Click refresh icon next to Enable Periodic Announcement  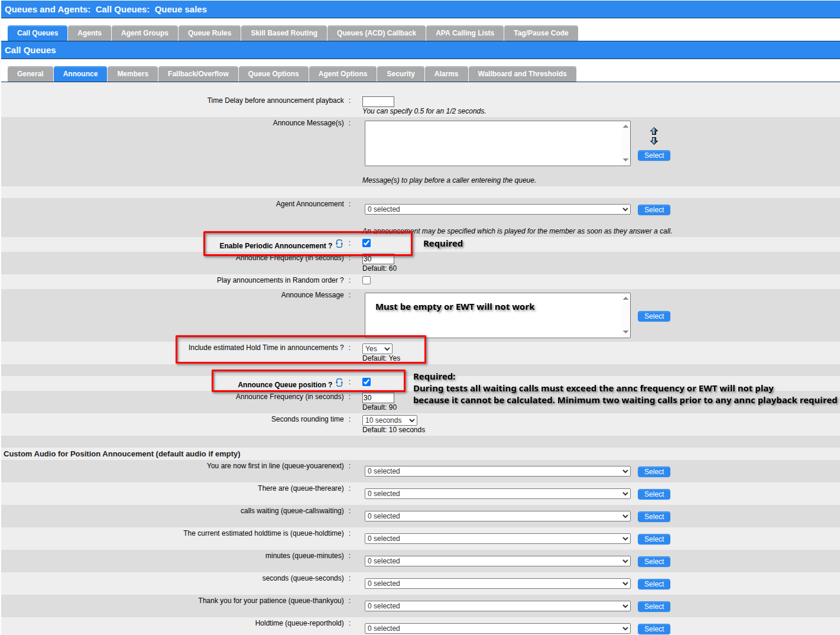tap(339, 244)
